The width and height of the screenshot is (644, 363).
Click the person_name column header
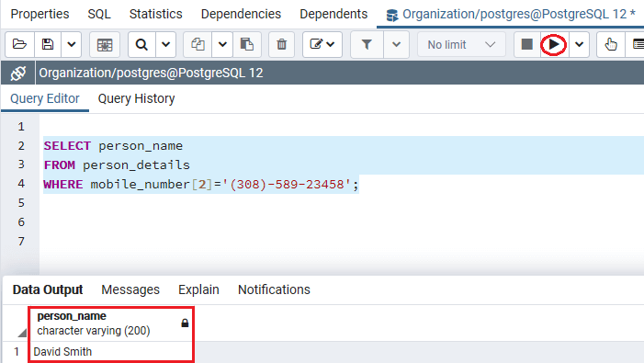[x=111, y=323]
